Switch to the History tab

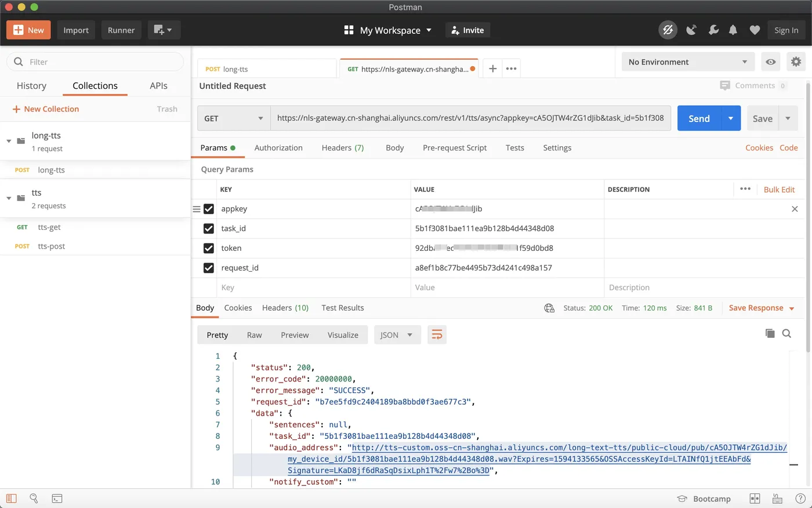tap(31, 85)
